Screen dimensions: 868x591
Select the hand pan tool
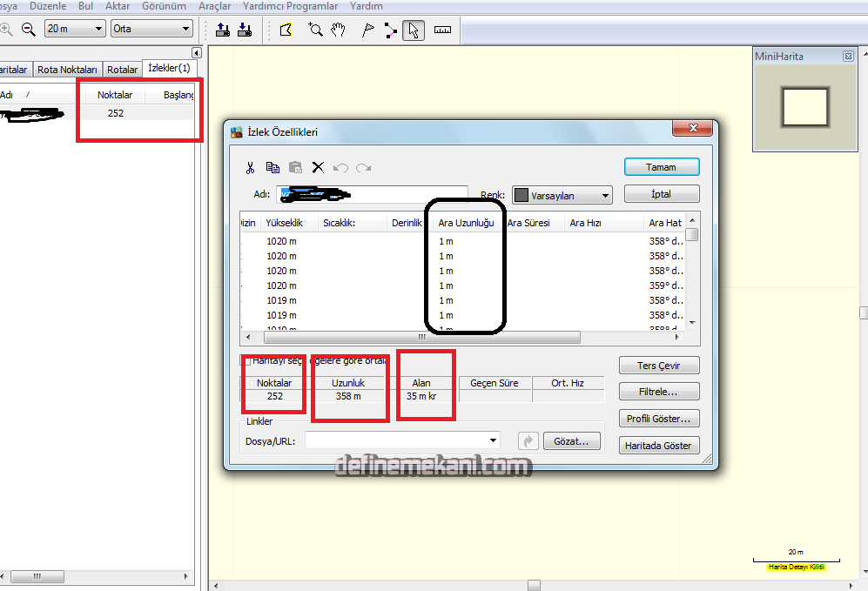point(338,30)
